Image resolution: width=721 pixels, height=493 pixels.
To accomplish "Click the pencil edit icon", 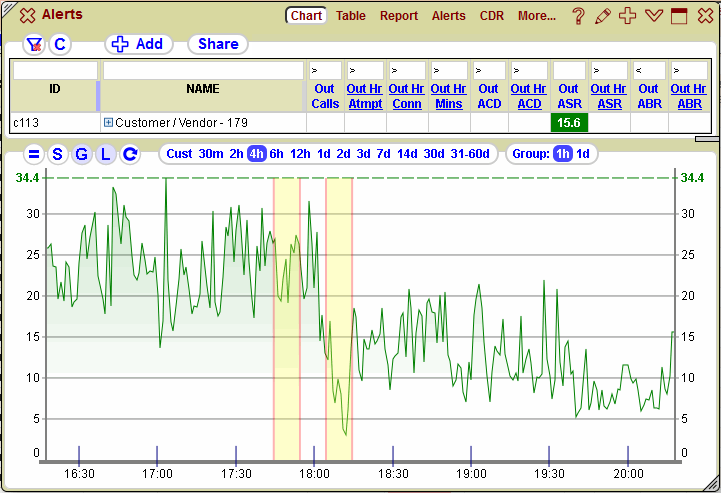I will click(x=603, y=16).
